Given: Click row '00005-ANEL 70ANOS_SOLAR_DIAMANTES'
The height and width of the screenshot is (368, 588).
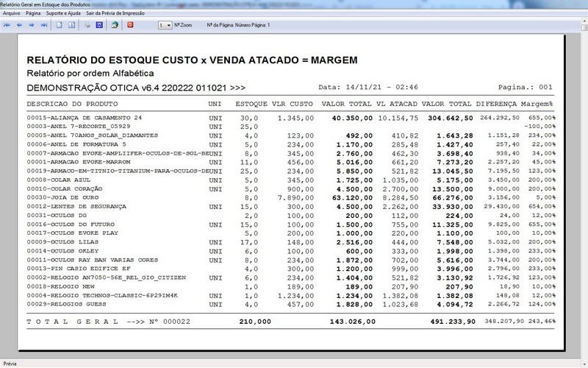Looking at the screenshot, I should (290, 135).
